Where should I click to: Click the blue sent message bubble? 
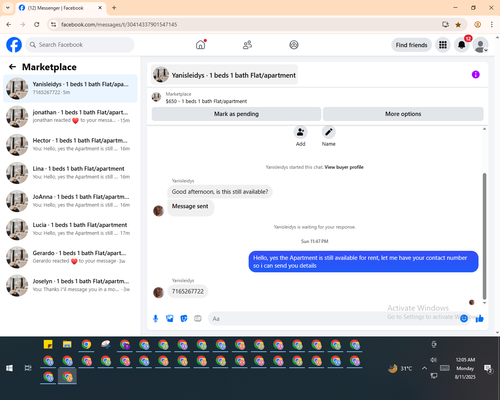click(363, 262)
